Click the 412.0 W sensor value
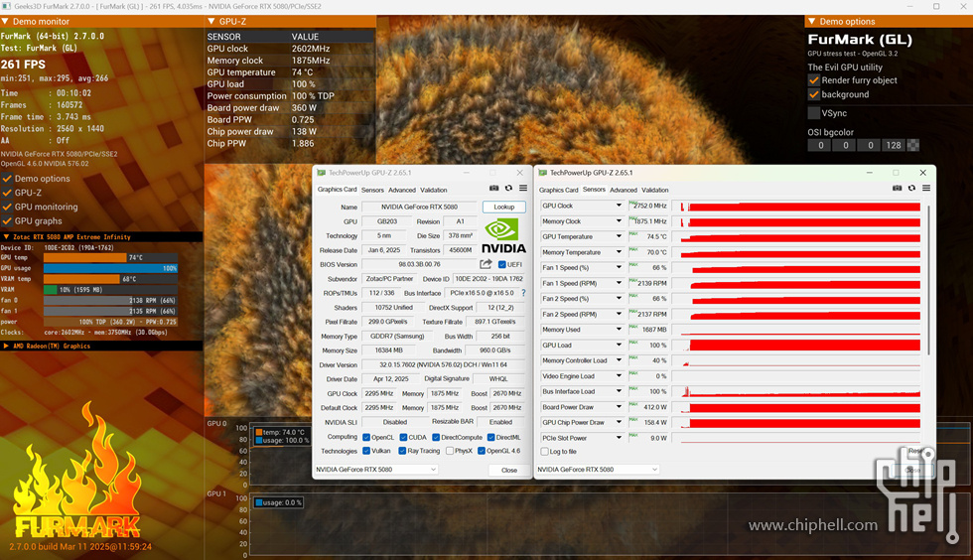Image resolution: width=973 pixels, height=560 pixels. 654,407
